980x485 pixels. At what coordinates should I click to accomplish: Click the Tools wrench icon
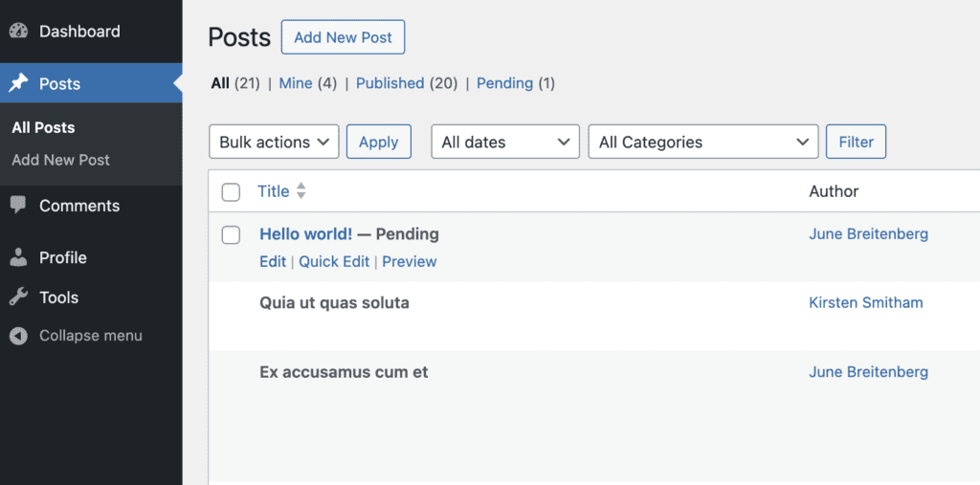click(18, 298)
